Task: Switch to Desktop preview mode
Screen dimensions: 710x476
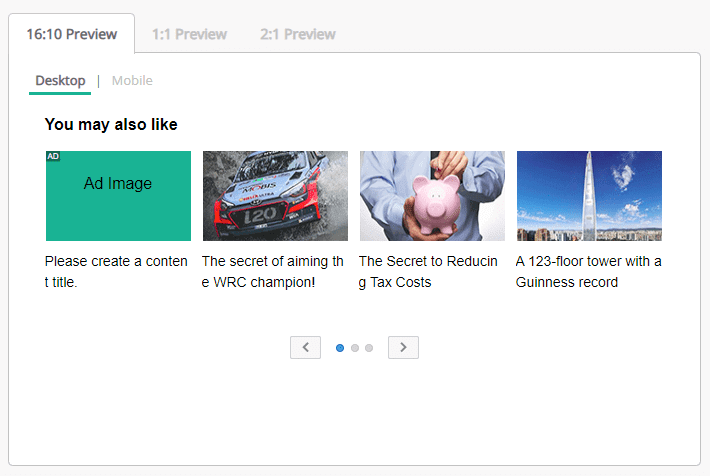Action: click(60, 81)
